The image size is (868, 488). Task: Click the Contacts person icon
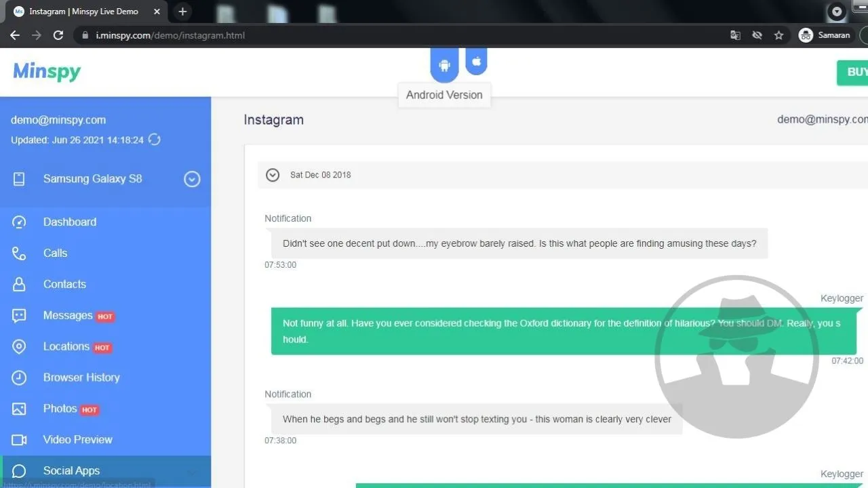click(x=19, y=285)
